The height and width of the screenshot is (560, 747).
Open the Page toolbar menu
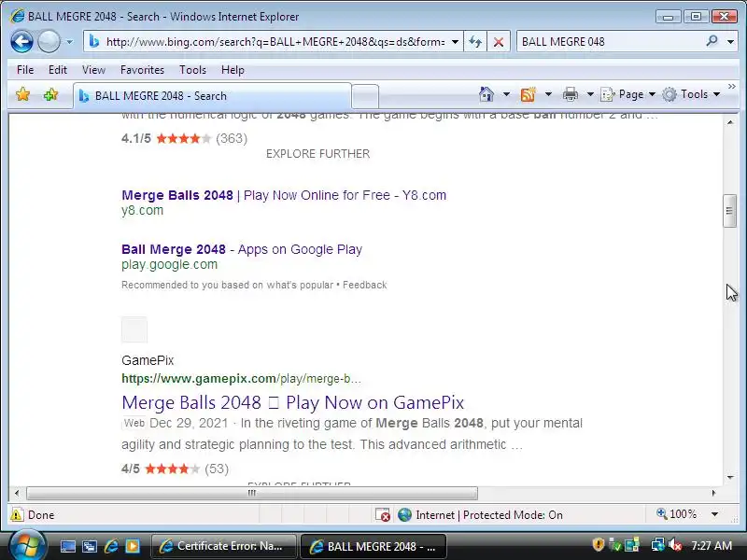point(627,94)
